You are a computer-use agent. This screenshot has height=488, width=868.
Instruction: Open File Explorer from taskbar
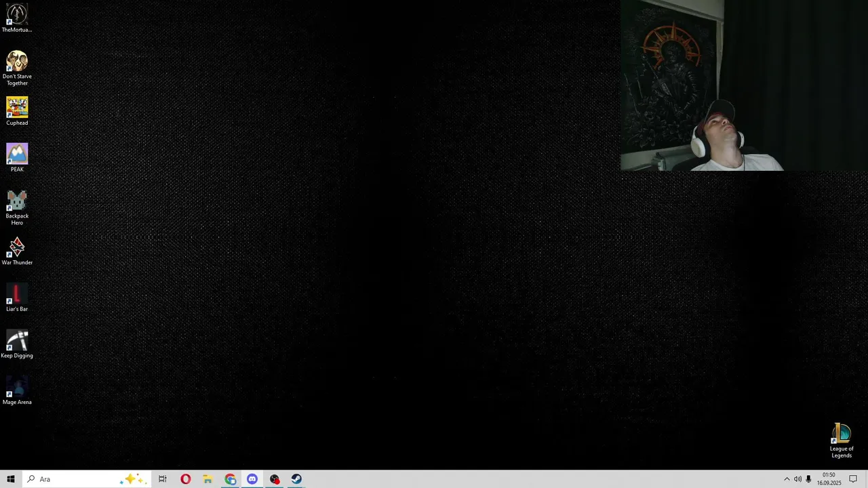coord(208,479)
